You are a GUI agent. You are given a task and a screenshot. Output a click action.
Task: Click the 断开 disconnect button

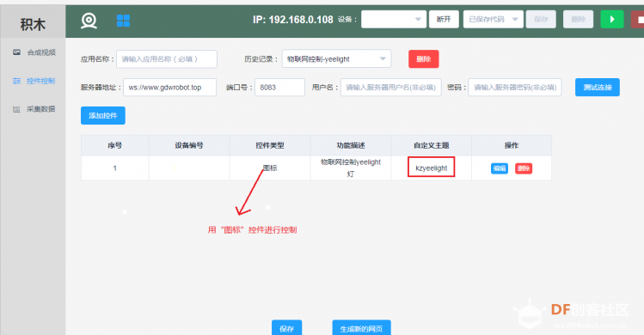(x=444, y=19)
